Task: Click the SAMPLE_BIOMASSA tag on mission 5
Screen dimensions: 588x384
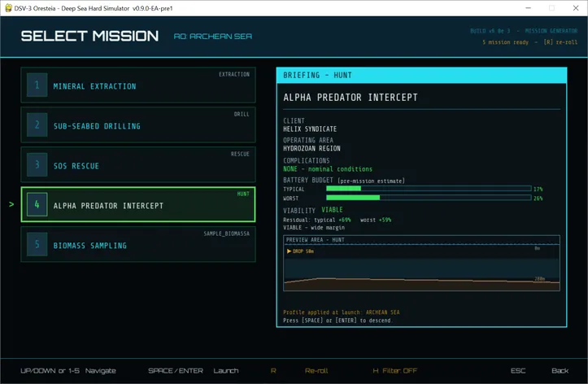Action: click(227, 233)
